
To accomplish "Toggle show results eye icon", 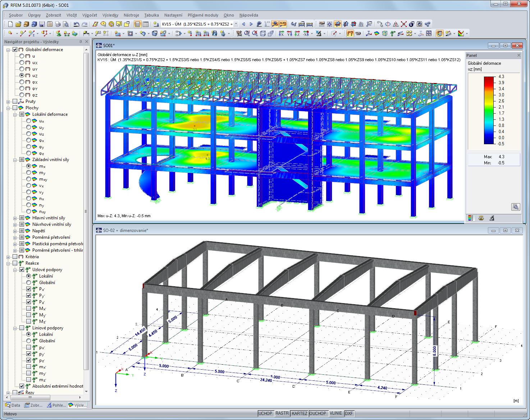I will click(275, 24).
